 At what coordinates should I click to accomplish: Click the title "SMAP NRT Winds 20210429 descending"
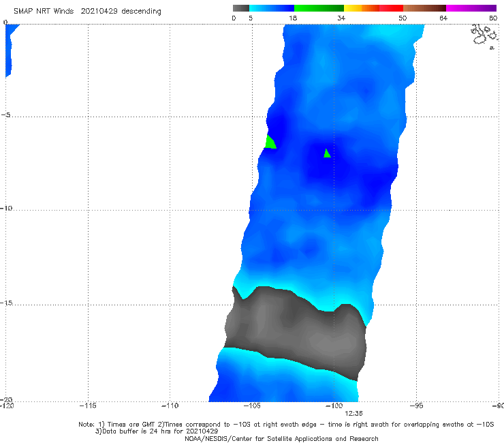pos(87,12)
